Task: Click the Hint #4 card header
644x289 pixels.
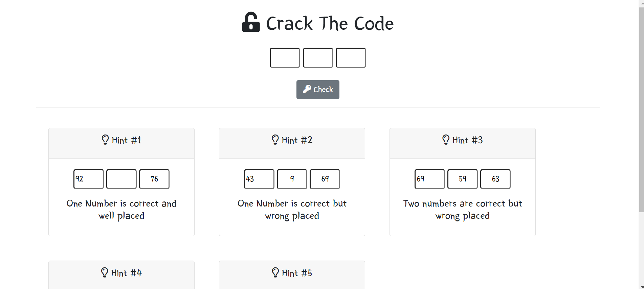Action: pyautogui.click(x=121, y=273)
